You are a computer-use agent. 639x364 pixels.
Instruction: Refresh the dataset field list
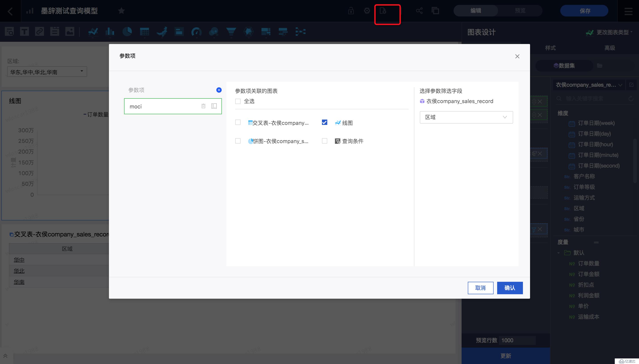tap(631, 98)
